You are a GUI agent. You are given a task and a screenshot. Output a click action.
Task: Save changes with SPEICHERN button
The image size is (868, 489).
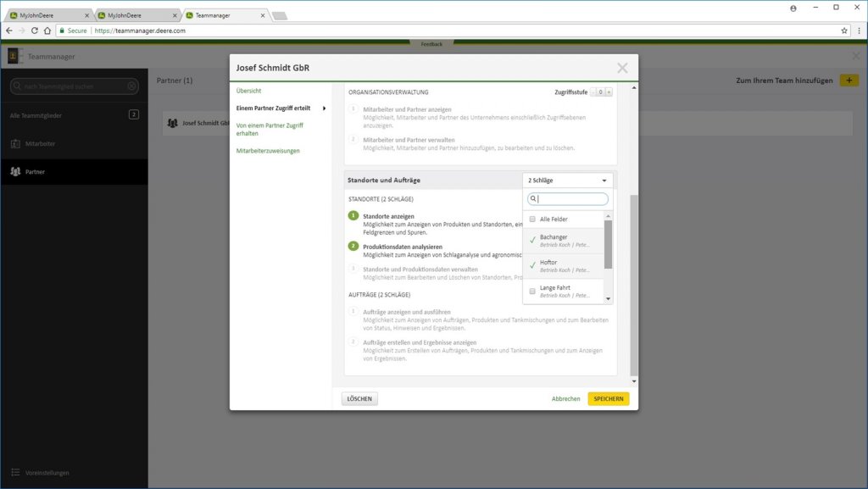click(x=609, y=399)
